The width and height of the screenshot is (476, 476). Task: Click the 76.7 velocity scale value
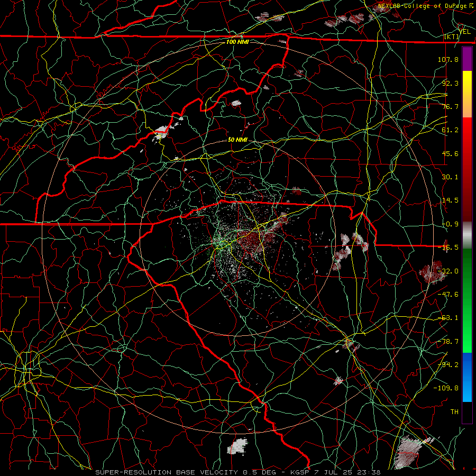point(450,106)
